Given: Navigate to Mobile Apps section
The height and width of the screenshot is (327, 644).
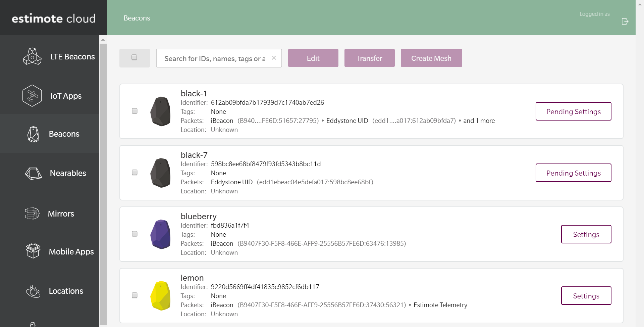Looking at the screenshot, I should pyautogui.click(x=71, y=252).
